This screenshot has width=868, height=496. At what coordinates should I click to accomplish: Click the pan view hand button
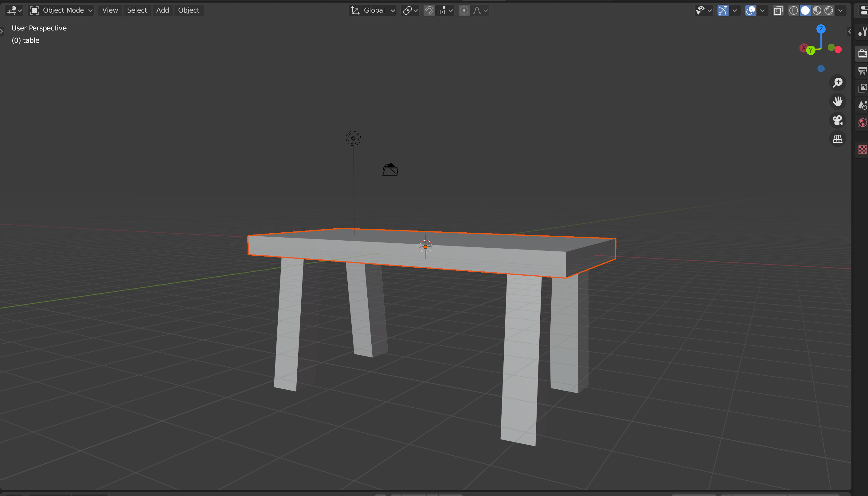[x=837, y=101]
